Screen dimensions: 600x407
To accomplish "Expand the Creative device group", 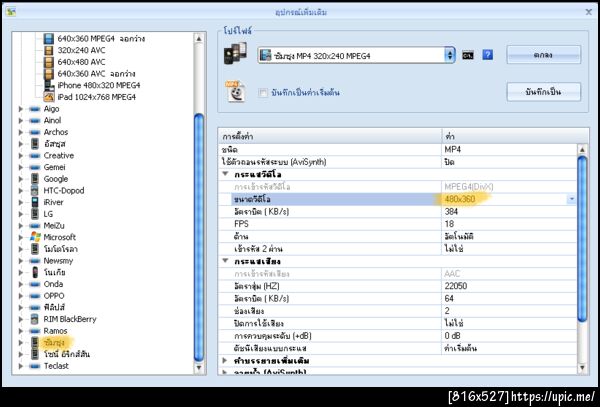I will 21,156.
